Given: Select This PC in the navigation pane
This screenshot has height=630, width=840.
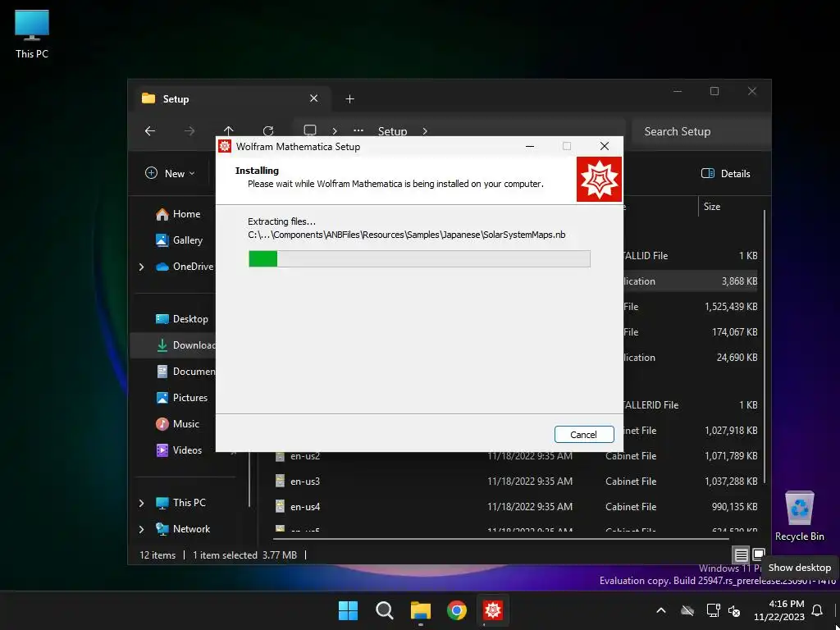Looking at the screenshot, I should [x=180, y=503].
